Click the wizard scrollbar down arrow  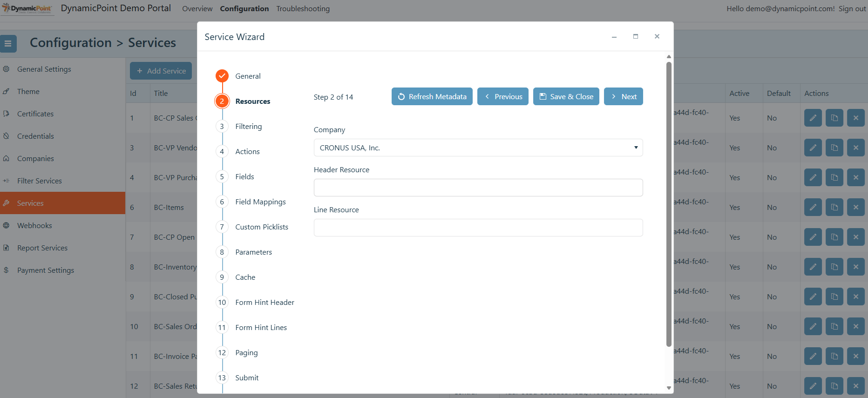pyautogui.click(x=669, y=388)
